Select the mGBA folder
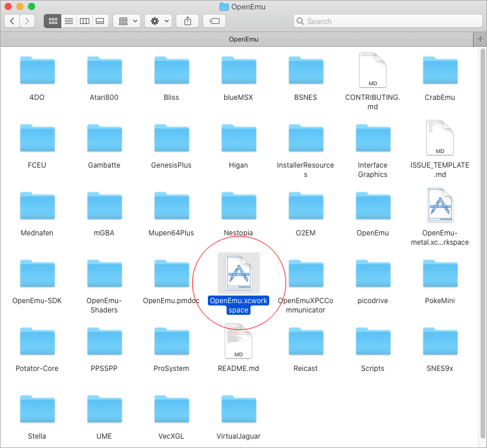 pyautogui.click(x=105, y=206)
